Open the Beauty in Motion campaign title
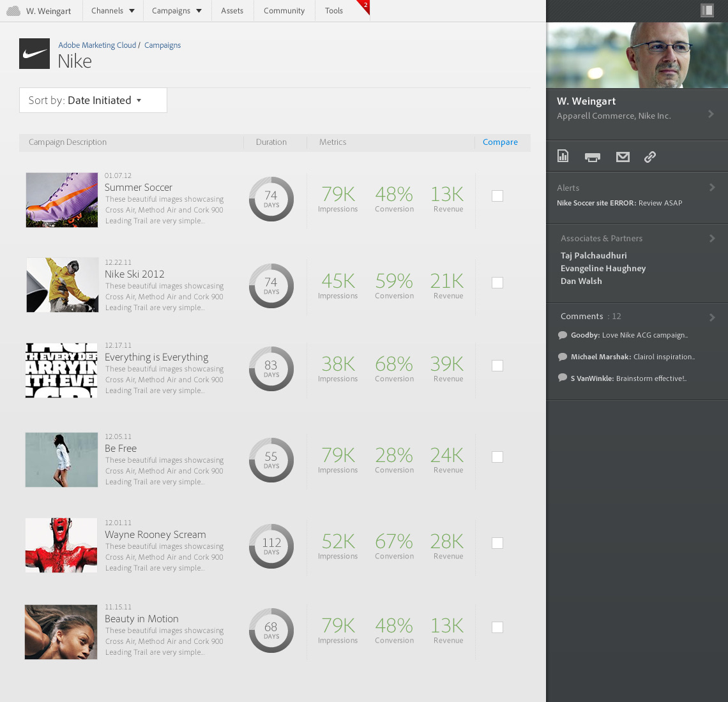 [x=142, y=619]
